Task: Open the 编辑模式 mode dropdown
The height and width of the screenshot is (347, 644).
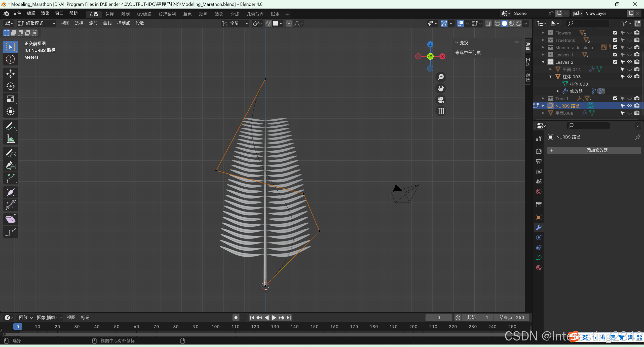Action: pos(36,23)
